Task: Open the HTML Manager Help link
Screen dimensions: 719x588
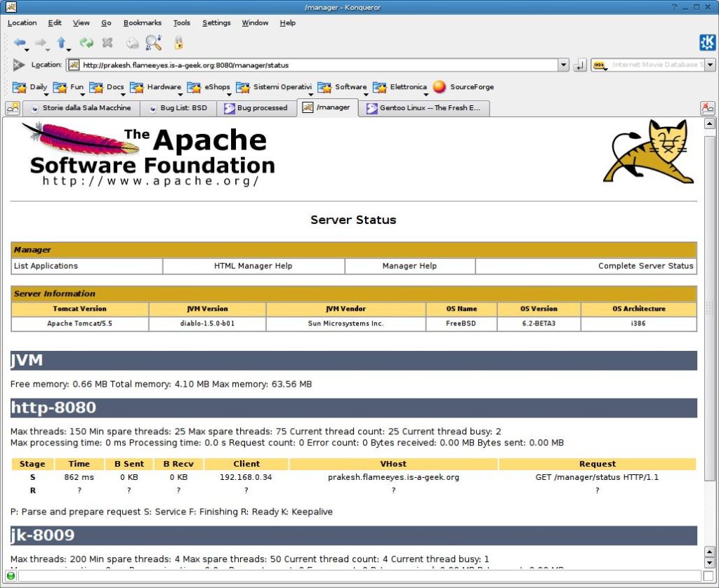Action: click(x=253, y=266)
